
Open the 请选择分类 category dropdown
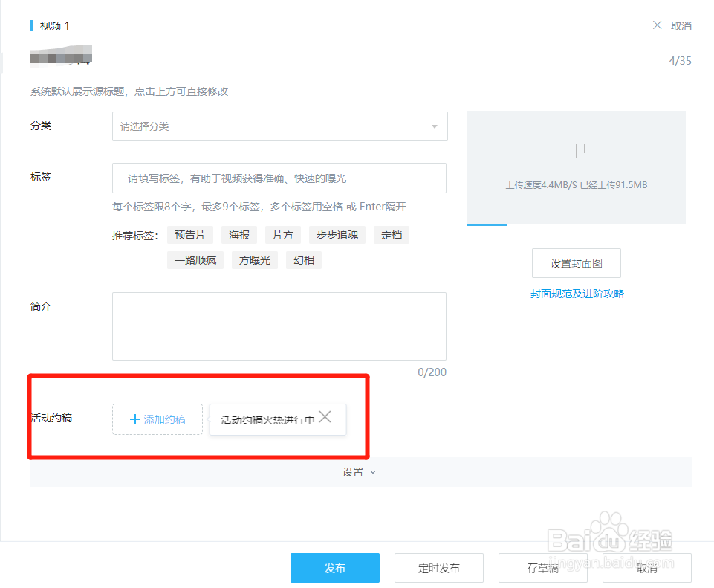[x=279, y=126]
